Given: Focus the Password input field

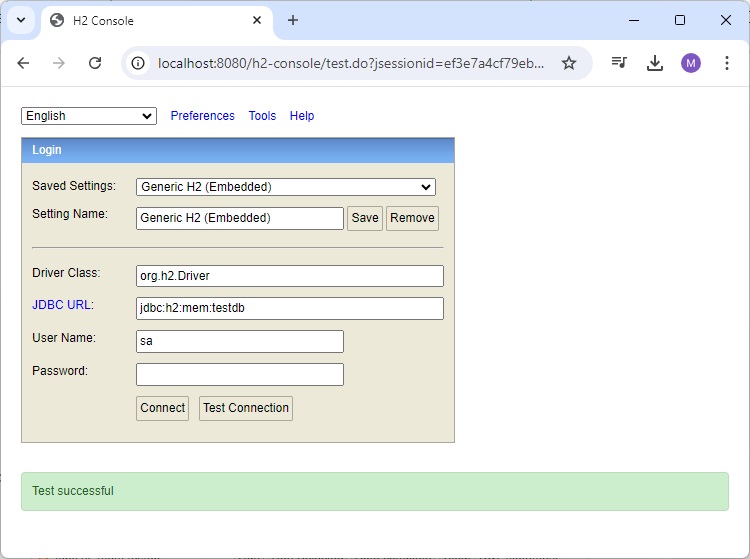Looking at the screenshot, I should click(240, 374).
